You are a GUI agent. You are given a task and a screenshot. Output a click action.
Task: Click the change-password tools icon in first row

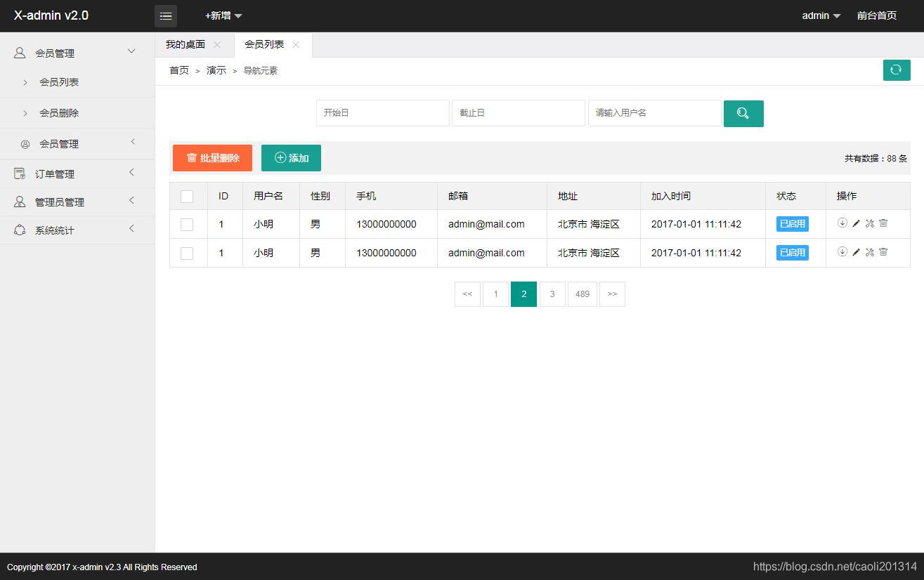click(x=870, y=223)
